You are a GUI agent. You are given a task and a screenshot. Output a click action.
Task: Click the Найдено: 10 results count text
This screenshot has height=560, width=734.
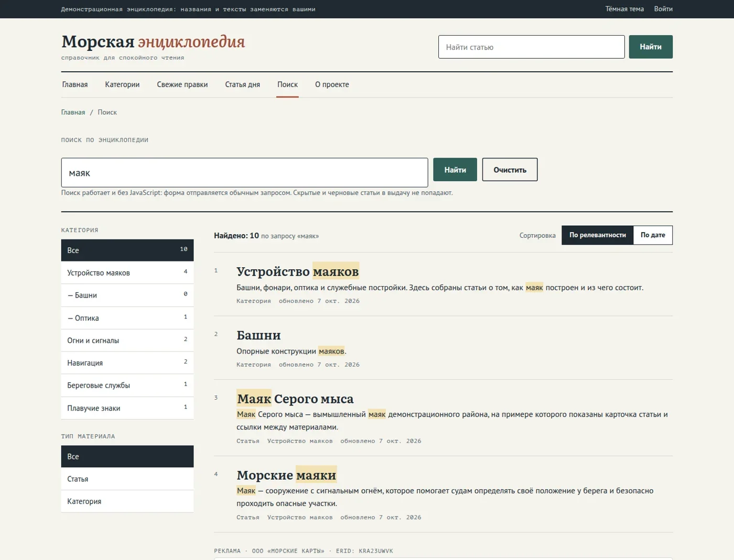pos(236,236)
